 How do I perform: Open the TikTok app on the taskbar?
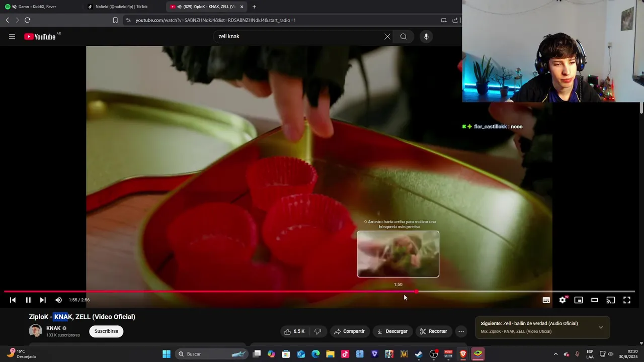pos(345,354)
